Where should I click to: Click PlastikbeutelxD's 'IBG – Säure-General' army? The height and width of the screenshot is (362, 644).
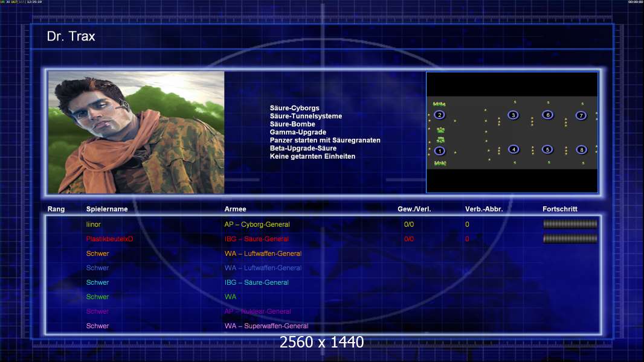coord(256,239)
